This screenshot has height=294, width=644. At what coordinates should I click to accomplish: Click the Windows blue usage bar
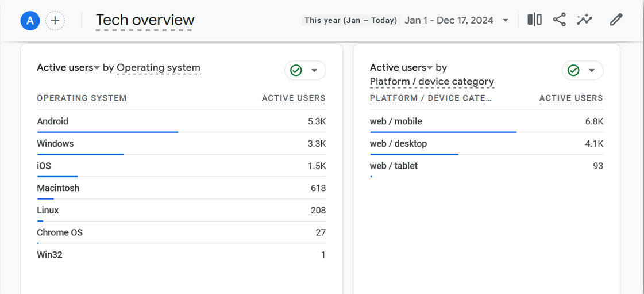point(80,154)
